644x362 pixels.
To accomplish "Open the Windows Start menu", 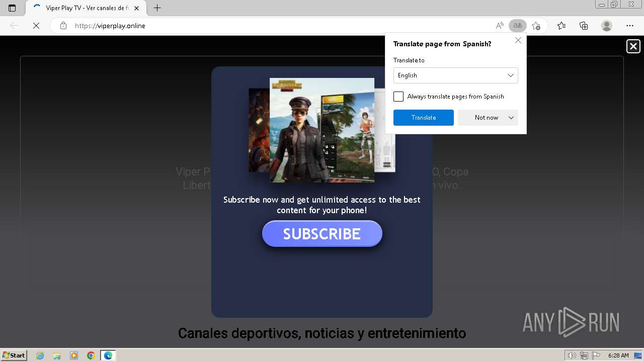I will click(14, 355).
